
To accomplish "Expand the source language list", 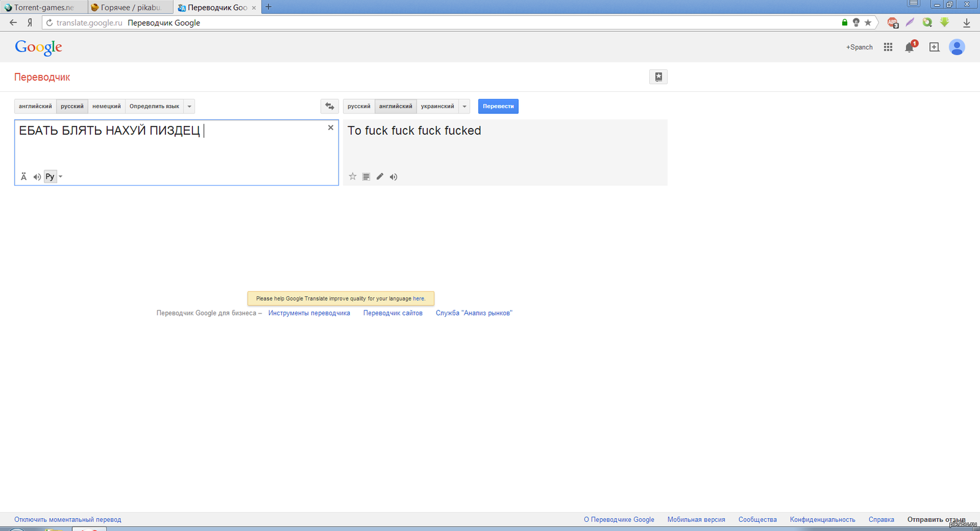I will point(189,106).
